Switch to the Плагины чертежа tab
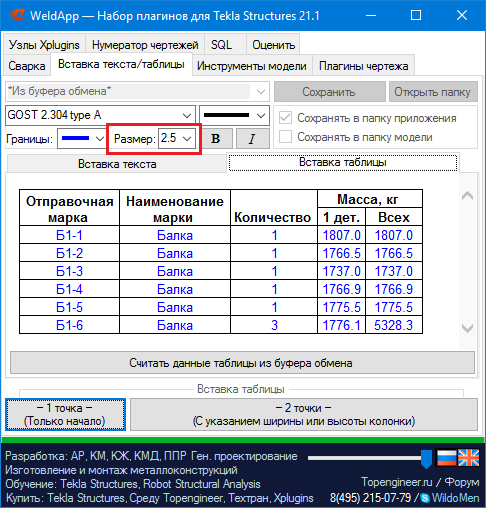 (x=363, y=66)
